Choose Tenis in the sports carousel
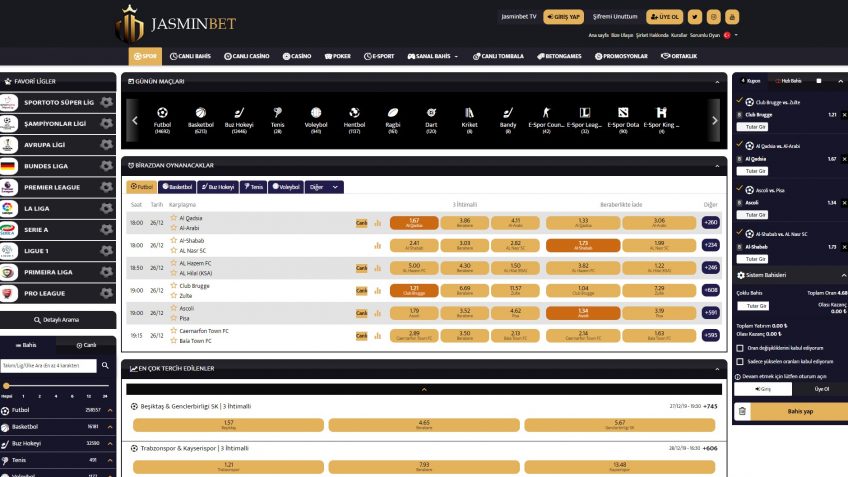This screenshot has width=848, height=477. pos(277,119)
